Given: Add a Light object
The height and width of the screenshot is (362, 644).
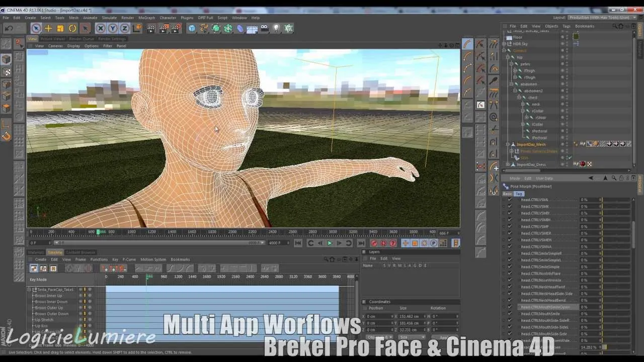Looking at the screenshot, I should coord(276,29).
